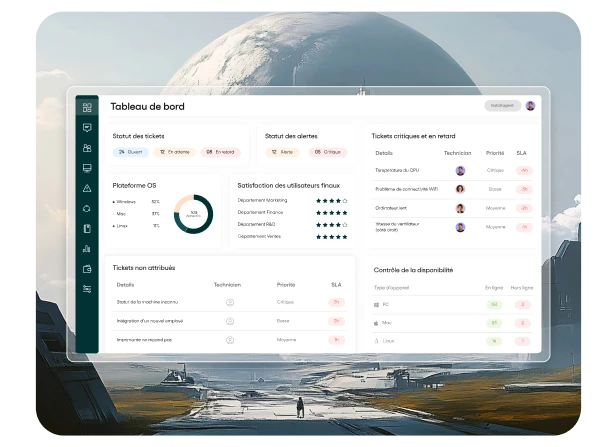The width and height of the screenshot is (615, 447).
Task: Select the computer monitor icon in sidebar
Action: point(87,168)
